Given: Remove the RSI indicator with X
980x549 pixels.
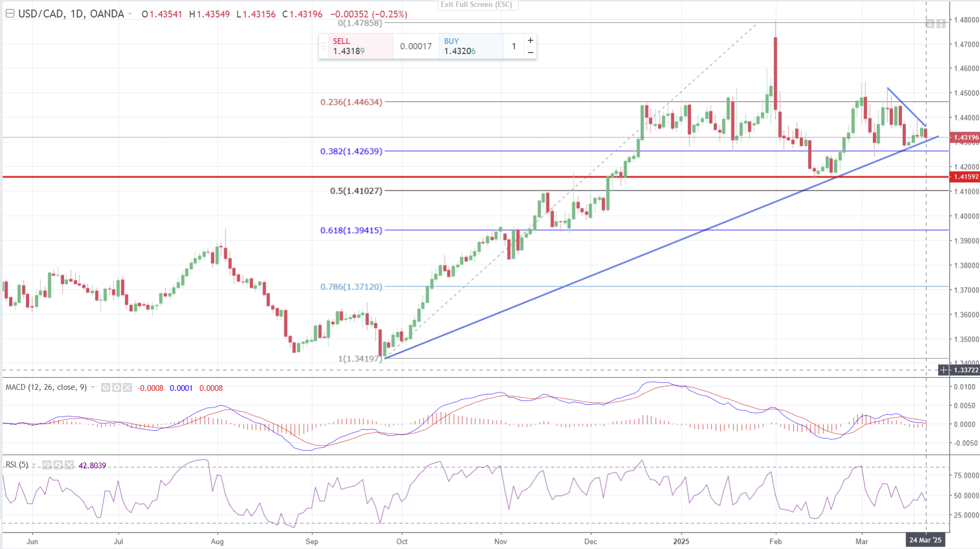Looking at the screenshot, I should [69, 465].
